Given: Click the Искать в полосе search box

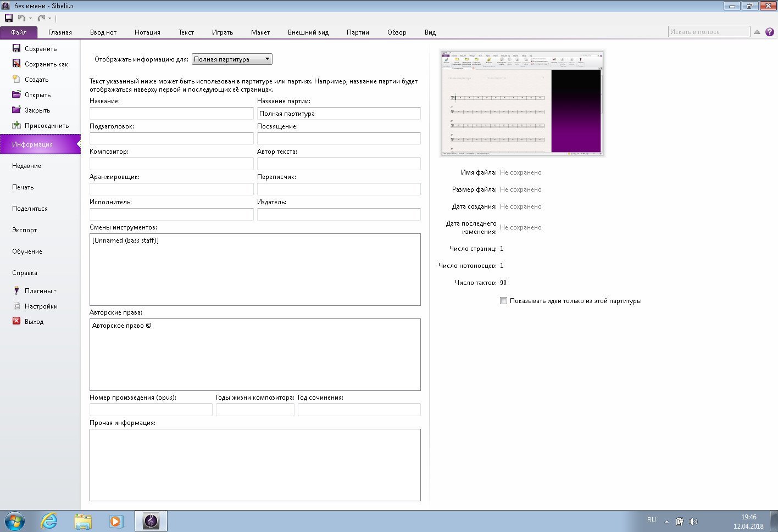Looking at the screenshot, I should [709, 32].
